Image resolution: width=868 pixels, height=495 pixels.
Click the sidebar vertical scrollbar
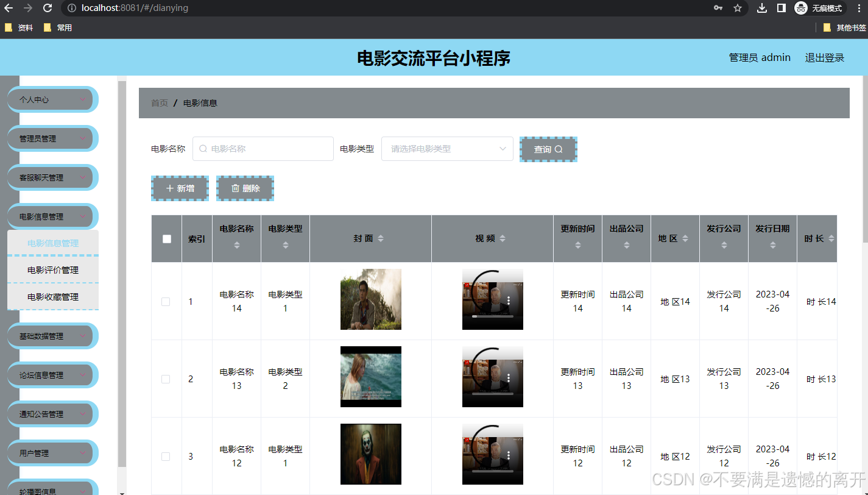[122, 274]
